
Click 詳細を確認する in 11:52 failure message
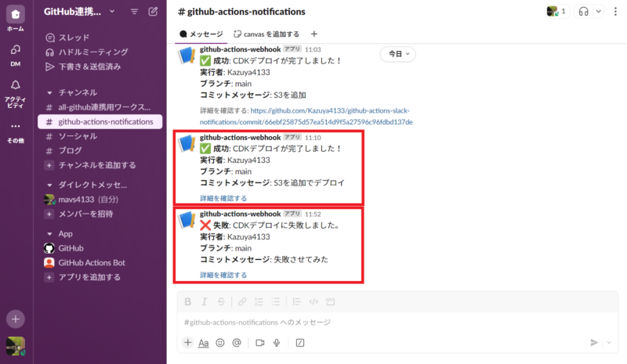(x=223, y=275)
